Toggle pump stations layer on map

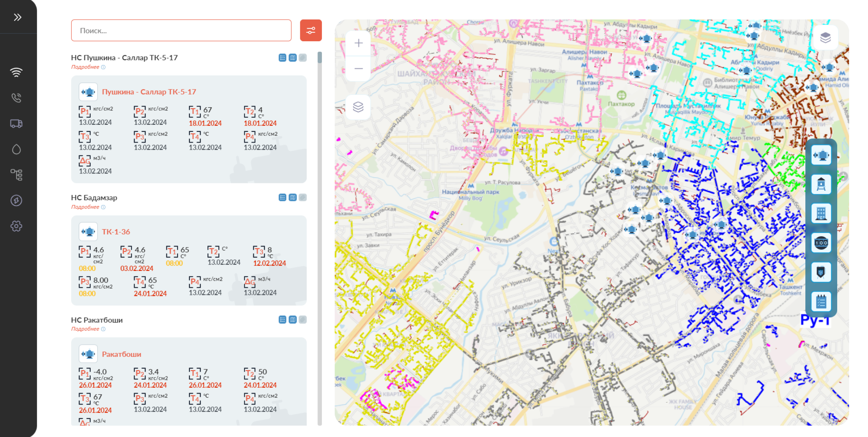click(x=821, y=155)
